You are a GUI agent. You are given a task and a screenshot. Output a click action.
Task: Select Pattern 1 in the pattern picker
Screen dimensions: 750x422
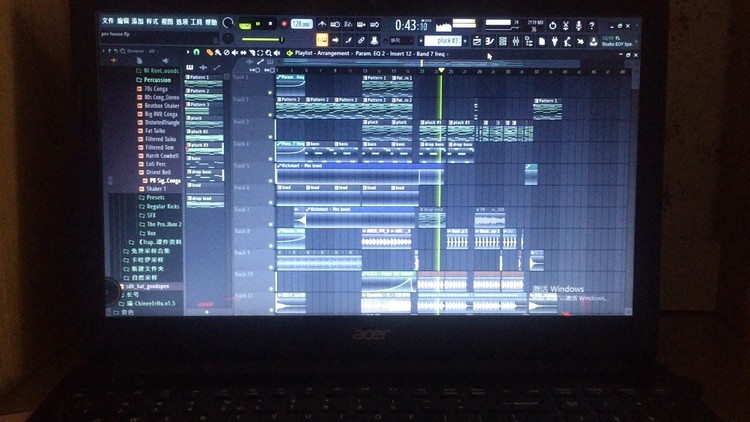coord(205,78)
